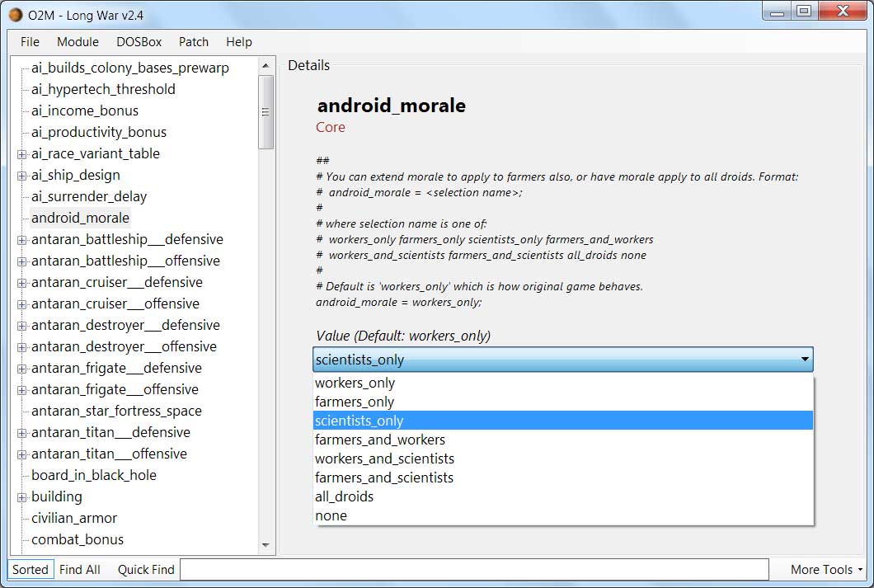Expand antaran_frigate__offensive tree node
This screenshot has height=588, width=874.
click(21, 390)
